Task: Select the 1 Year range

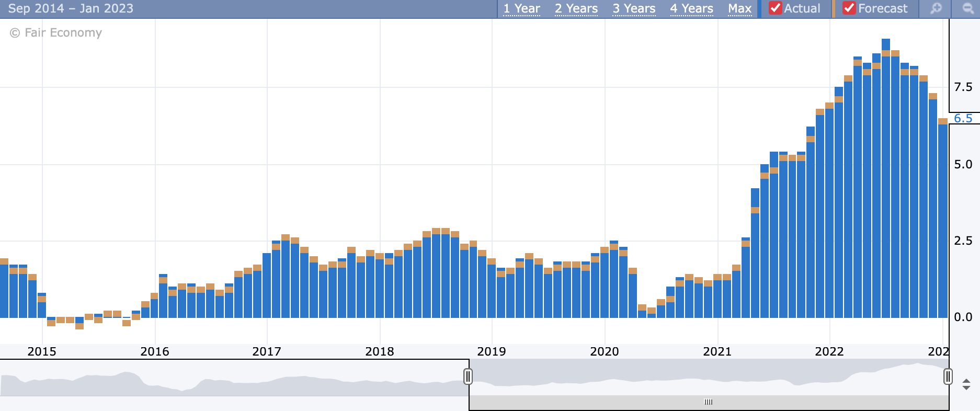Action: (x=521, y=9)
